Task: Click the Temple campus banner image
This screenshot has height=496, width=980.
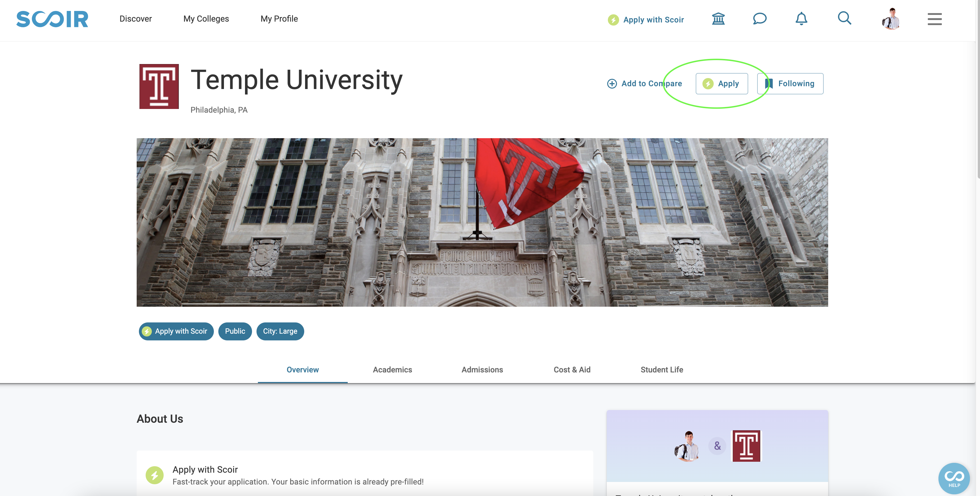Action: pos(482,222)
